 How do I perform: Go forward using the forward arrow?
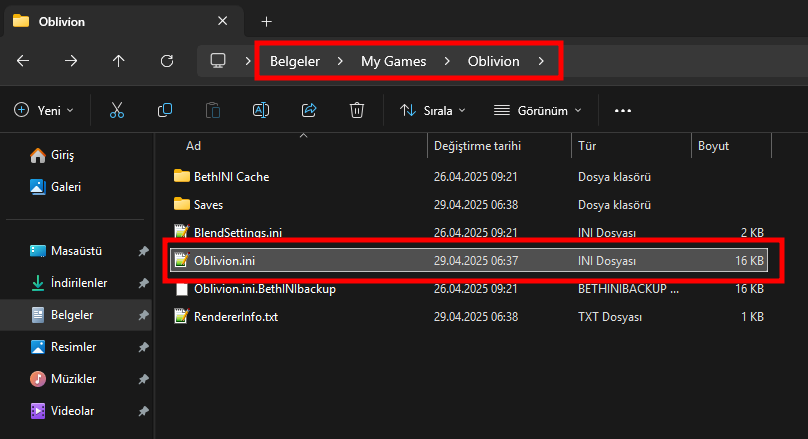coord(71,61)
